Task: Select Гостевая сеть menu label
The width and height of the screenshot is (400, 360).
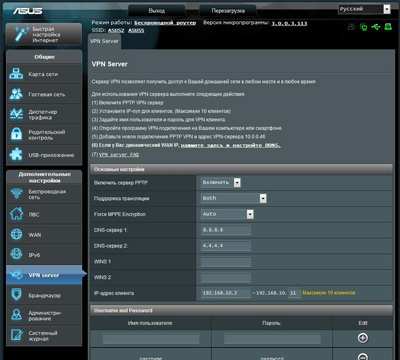Action: point(47,94)
